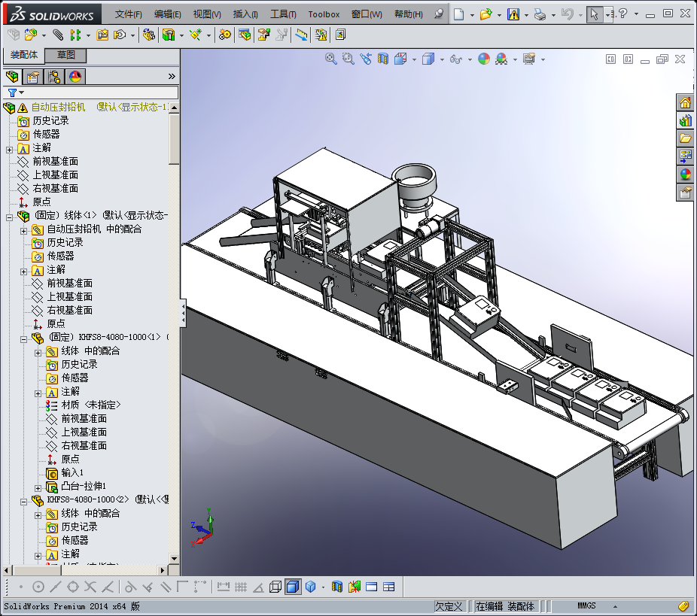Click the Reference Geometry icon
Image resolution: width=697 pixels, height=616 pixels.
coord(196,35)
